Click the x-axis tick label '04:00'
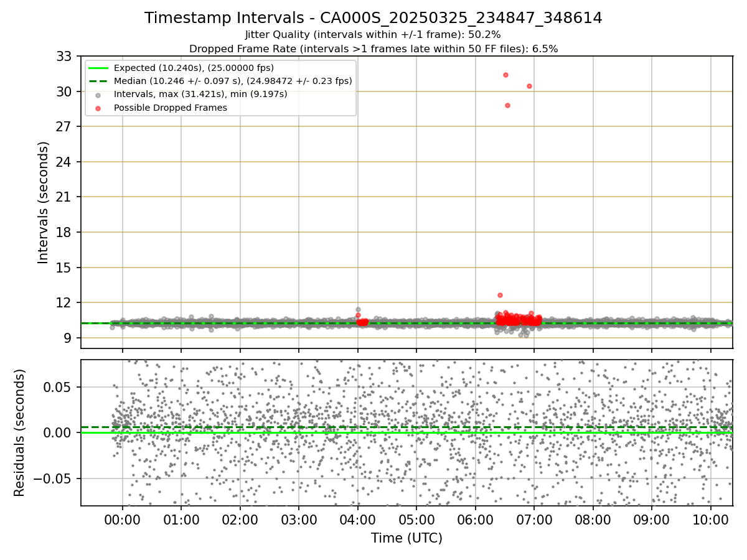 [357, 520]
